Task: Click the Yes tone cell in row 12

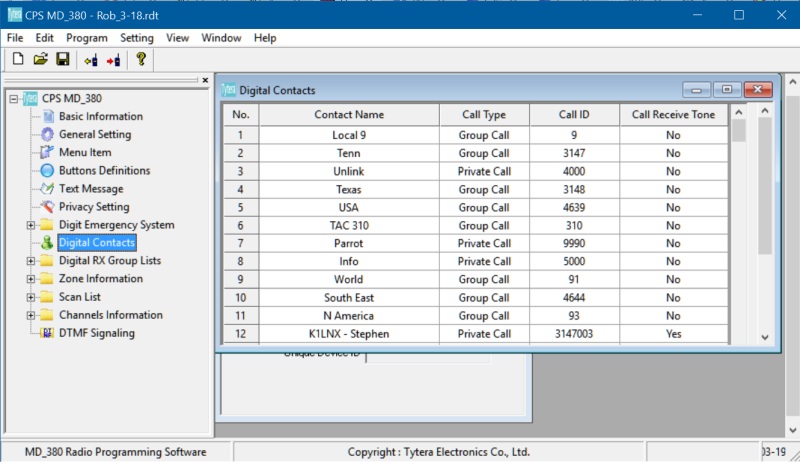Action: (673, 334)
